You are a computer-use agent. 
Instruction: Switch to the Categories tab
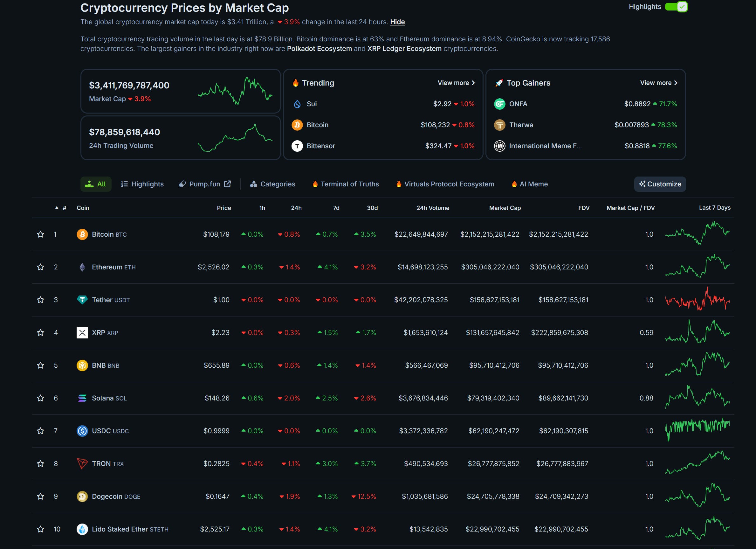pyautogui.click(x=272, y=184)
